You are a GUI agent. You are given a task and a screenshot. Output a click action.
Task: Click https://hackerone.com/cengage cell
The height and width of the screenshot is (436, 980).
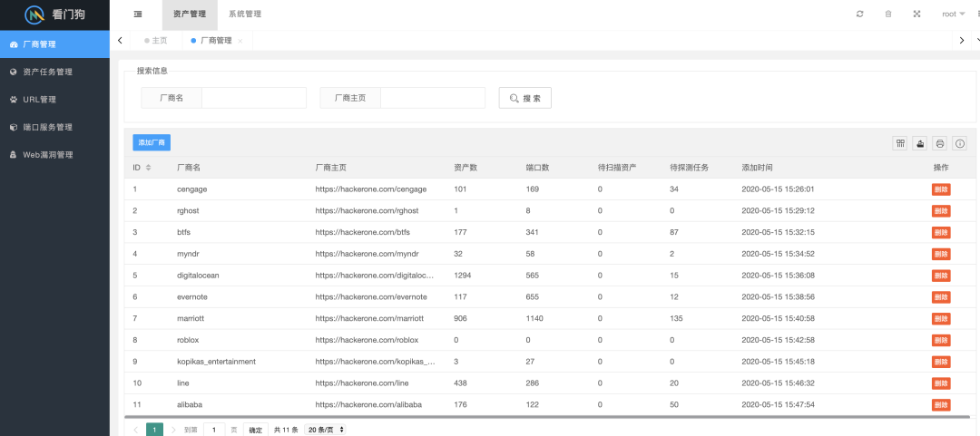371,189
